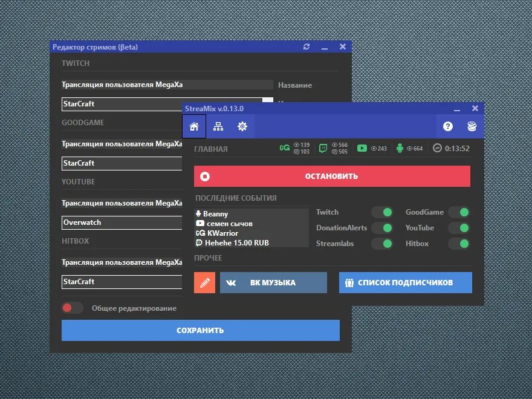Viewport: 532px width, 399px height.
Task: Click the YouTube viewers status icon
Action: point(362,148)
